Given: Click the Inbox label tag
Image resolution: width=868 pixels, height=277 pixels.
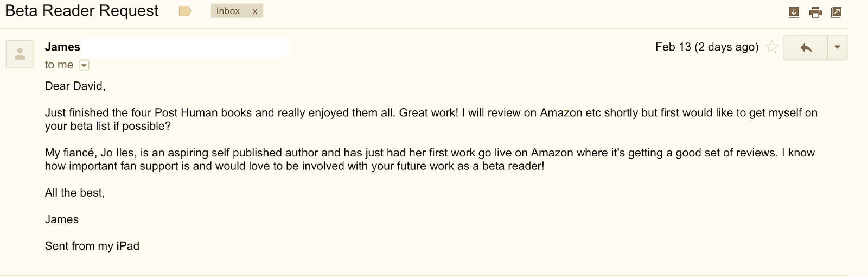Looking at the screenshot, I should pyautogui.click(x=228, y=11).
